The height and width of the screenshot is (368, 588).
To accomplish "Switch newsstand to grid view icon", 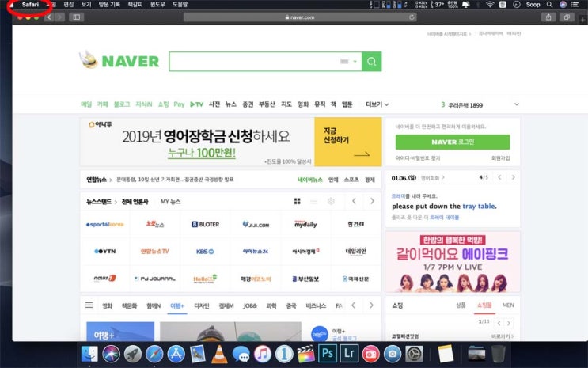I will click(x=297, y=202).
